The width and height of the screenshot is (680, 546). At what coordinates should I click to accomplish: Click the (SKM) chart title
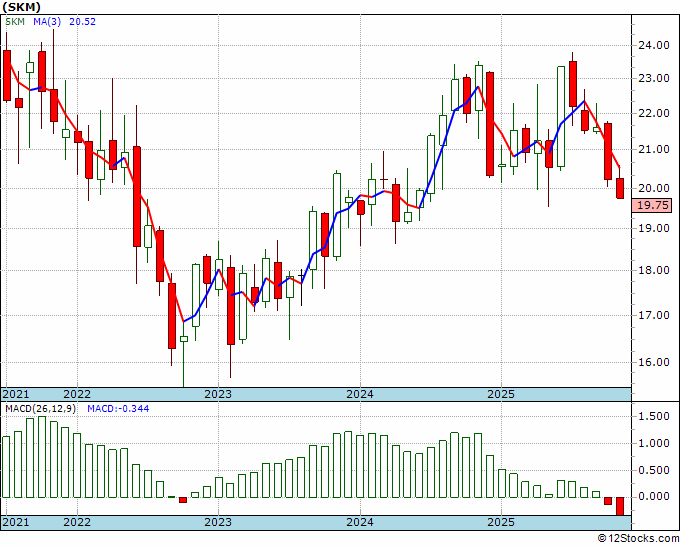(21, 7)
